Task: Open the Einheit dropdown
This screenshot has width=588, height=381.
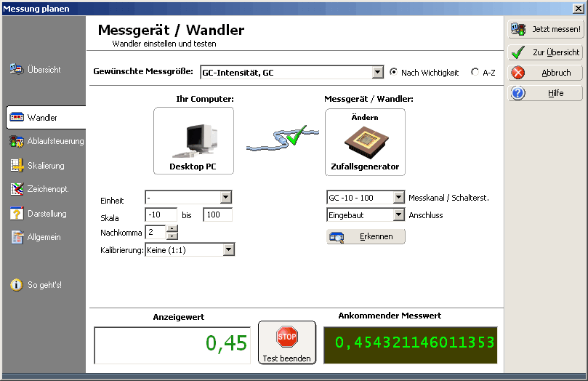Action: (x=226, y=197)
